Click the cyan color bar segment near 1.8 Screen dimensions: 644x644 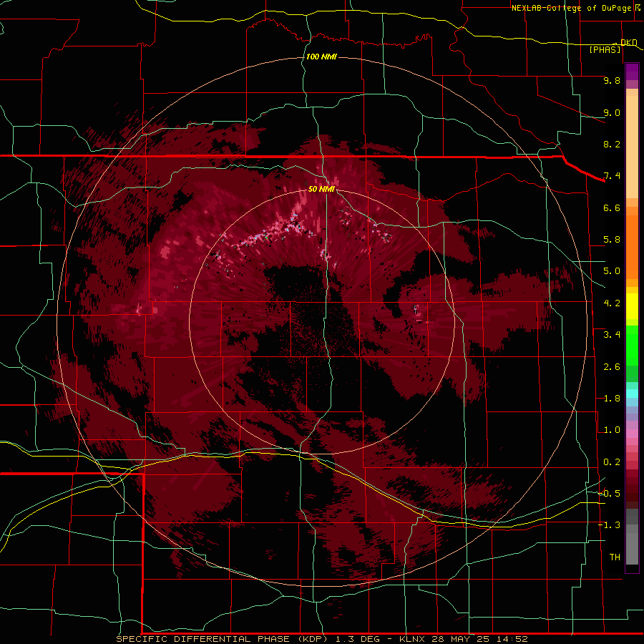(x=632, y=394)
